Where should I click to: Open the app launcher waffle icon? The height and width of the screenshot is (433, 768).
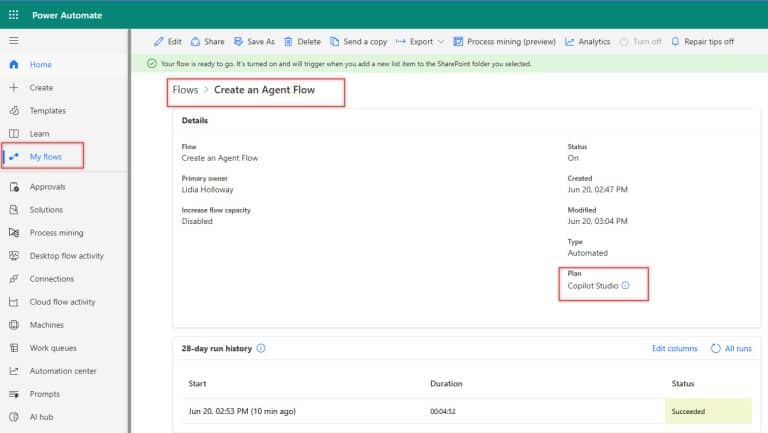(14, 14)
